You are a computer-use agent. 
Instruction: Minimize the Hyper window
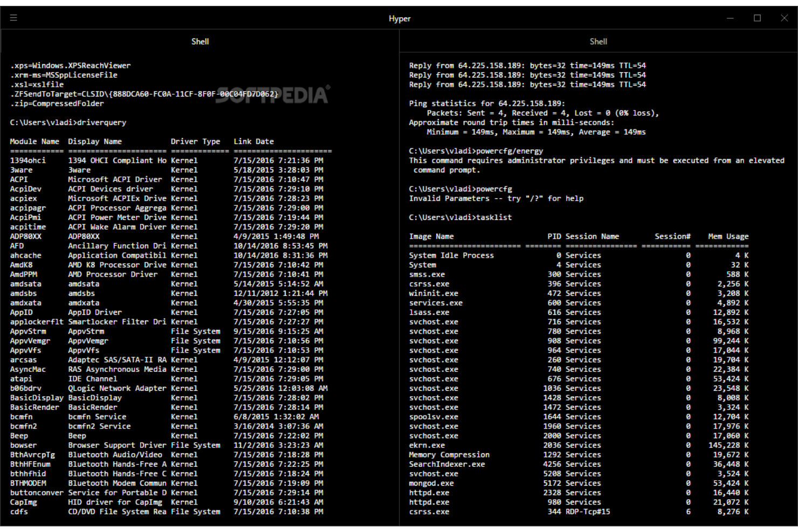(730, 18)
